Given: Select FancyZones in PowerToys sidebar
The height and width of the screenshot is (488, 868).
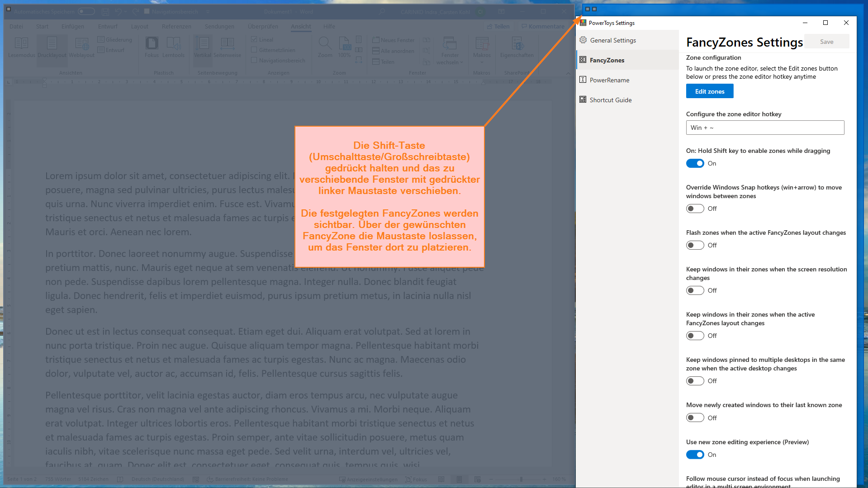Looking at the screenshot, I should [627, 60].
